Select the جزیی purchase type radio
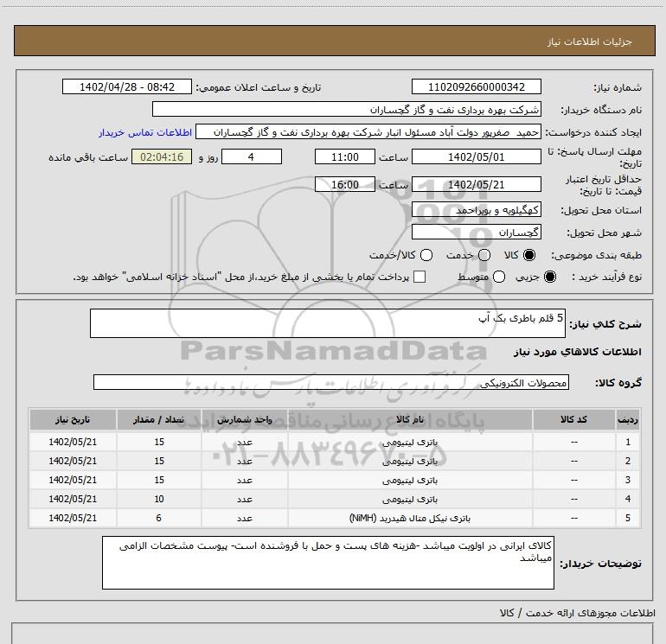This screenshot has height=644, width=666. coord(549,277)
